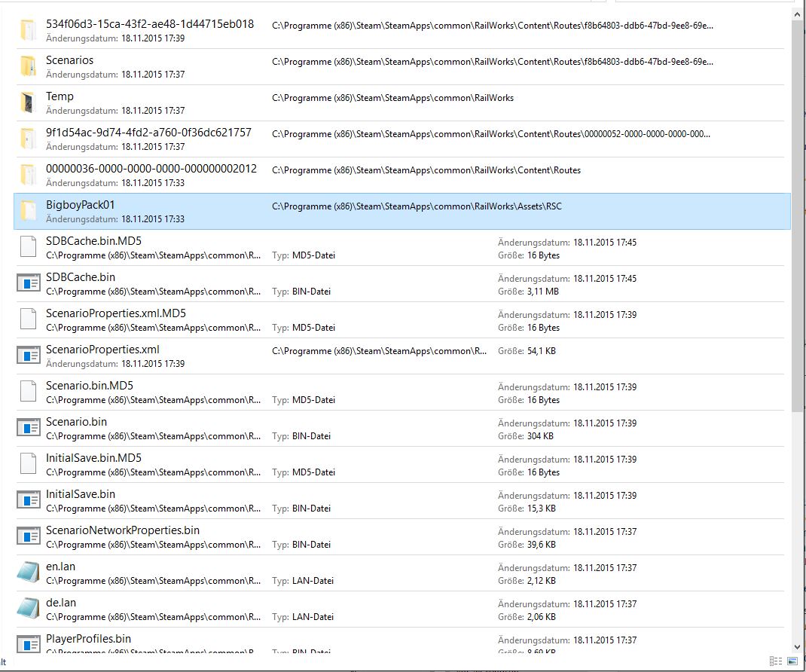Select folder name 9f1d54ac-9d74-4fd2-a760-0f36dc621757
Viewport: 806px width, 672px height.
[x=148, y=133]
